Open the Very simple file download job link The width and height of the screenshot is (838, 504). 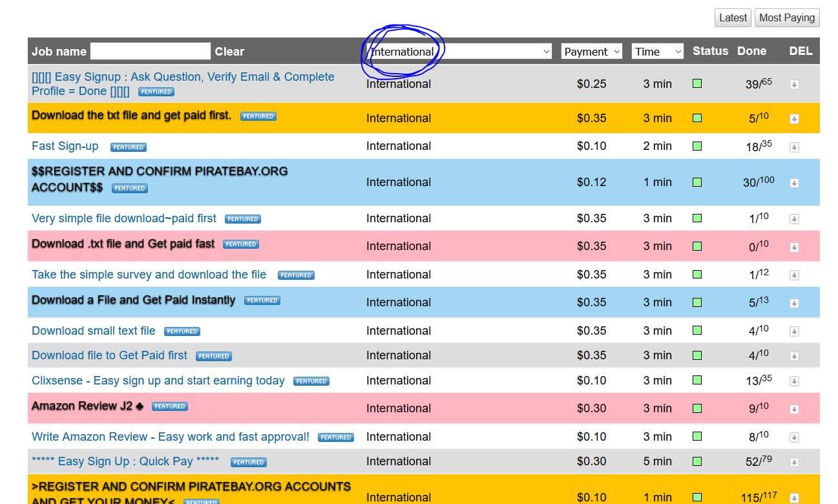124,218
